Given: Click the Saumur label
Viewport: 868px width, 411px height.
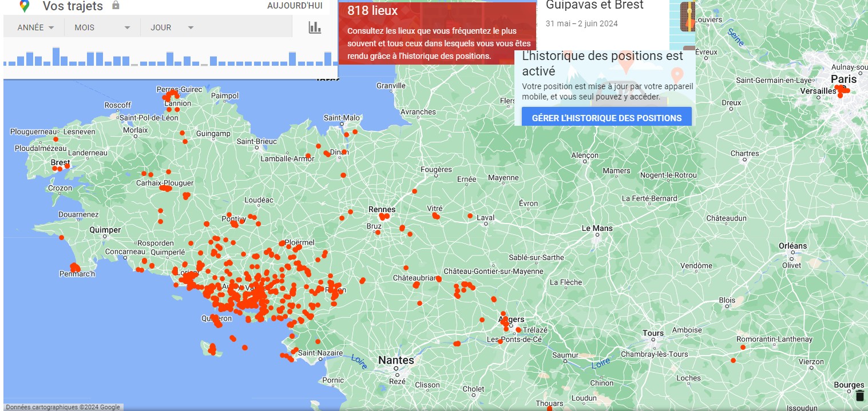Looking at the screenshot, I should [565, 355].
